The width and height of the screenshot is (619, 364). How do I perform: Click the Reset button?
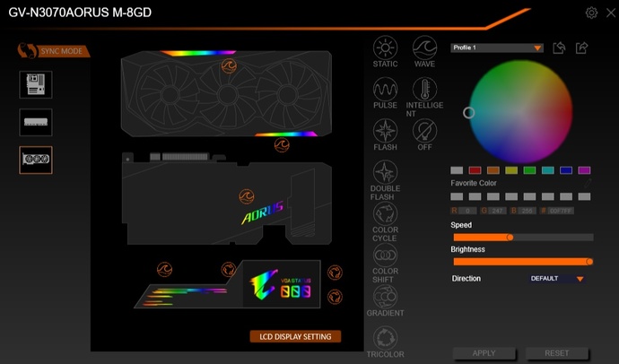click(557, 353)
